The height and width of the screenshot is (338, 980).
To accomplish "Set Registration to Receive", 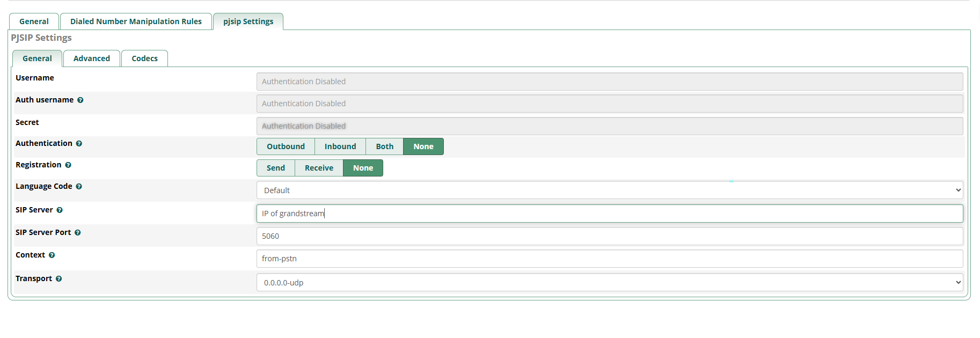I will point(319,168).
